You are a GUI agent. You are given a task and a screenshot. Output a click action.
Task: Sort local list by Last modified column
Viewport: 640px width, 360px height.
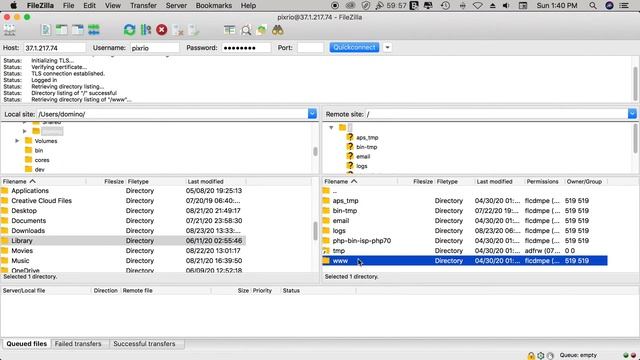[215, 181]
